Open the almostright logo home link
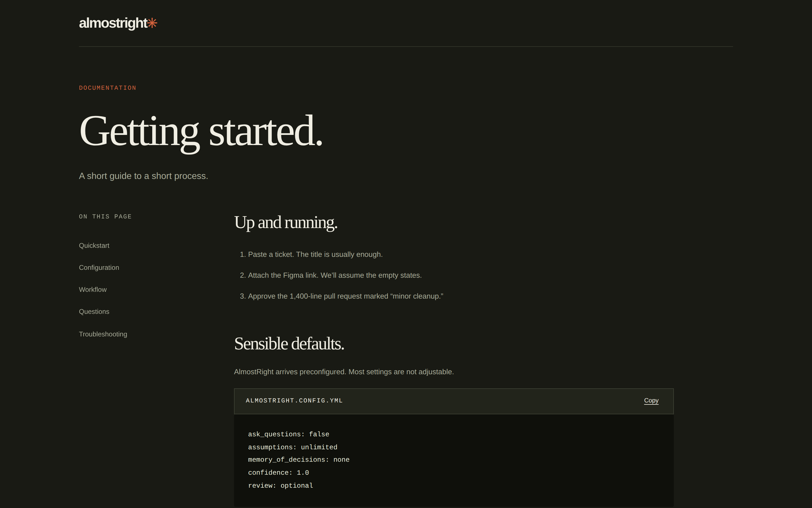This screenshot has width=812, height=508. click(118, 23)
